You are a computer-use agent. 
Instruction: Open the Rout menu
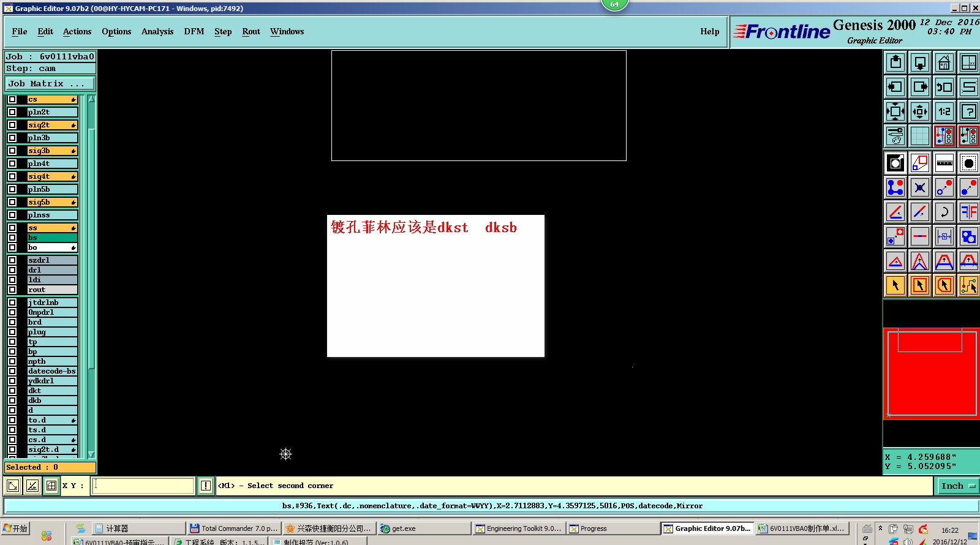(251, 31)
